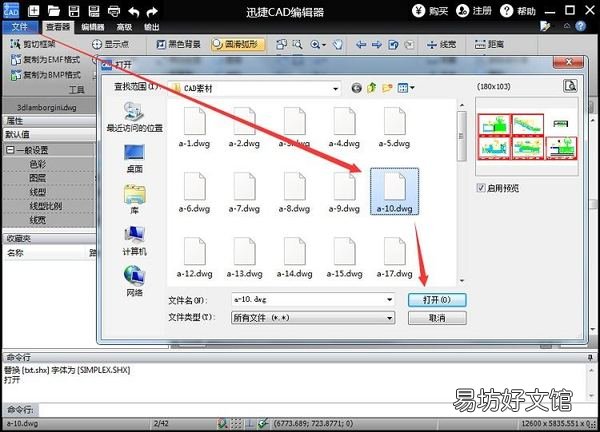Click the 线宽 line width tool
The image size is (600, 432).
(441, 44)
